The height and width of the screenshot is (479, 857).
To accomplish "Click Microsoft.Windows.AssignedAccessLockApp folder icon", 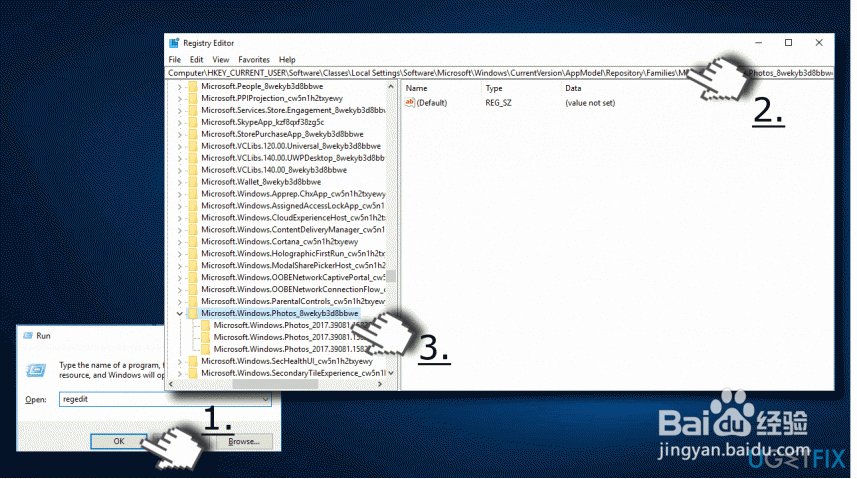I will 192,206.
